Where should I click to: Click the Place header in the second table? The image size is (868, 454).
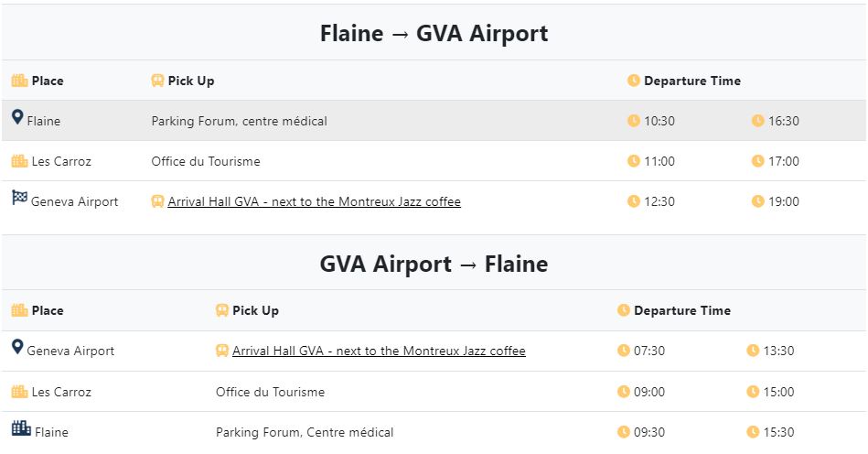click(x=48, y=310)
